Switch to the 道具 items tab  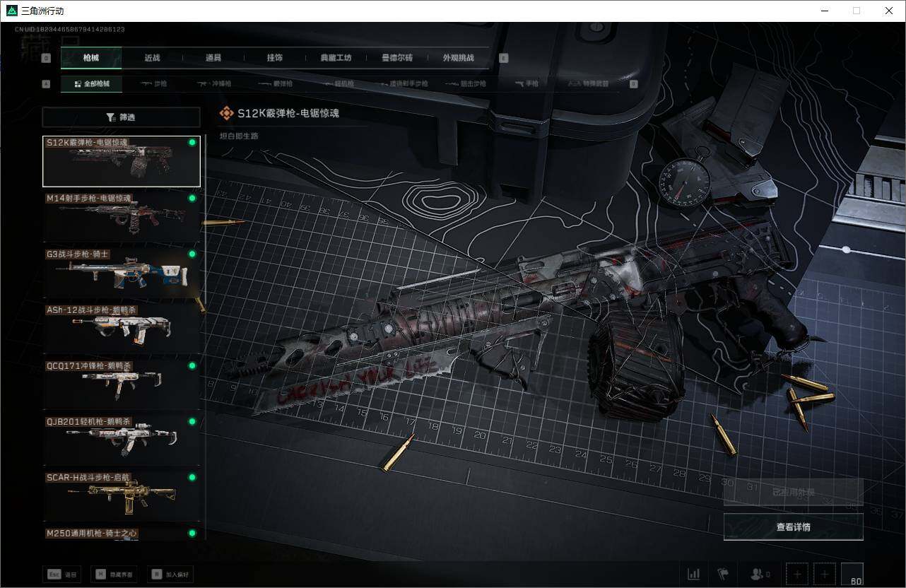click(x=213, y=58)
